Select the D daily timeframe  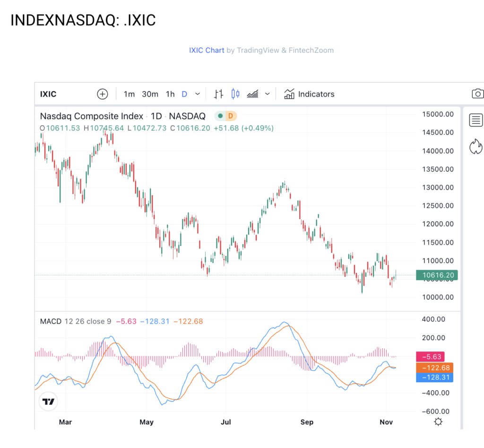[184, 94]
